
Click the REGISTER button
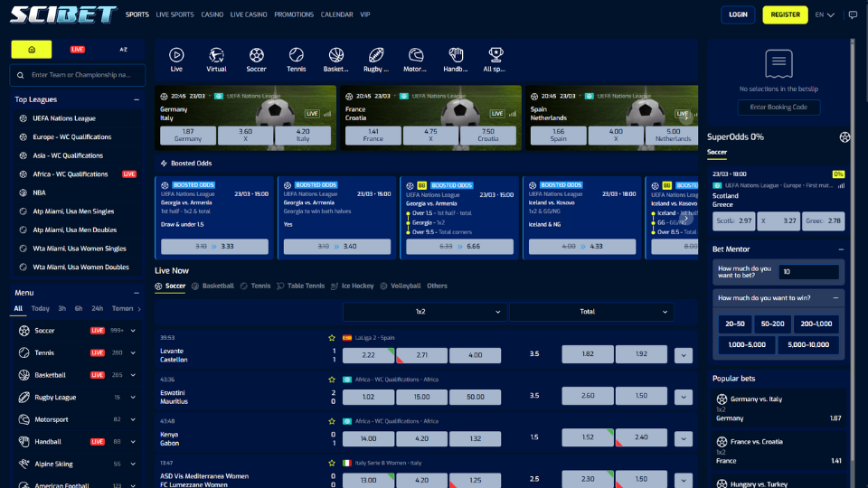785,15
